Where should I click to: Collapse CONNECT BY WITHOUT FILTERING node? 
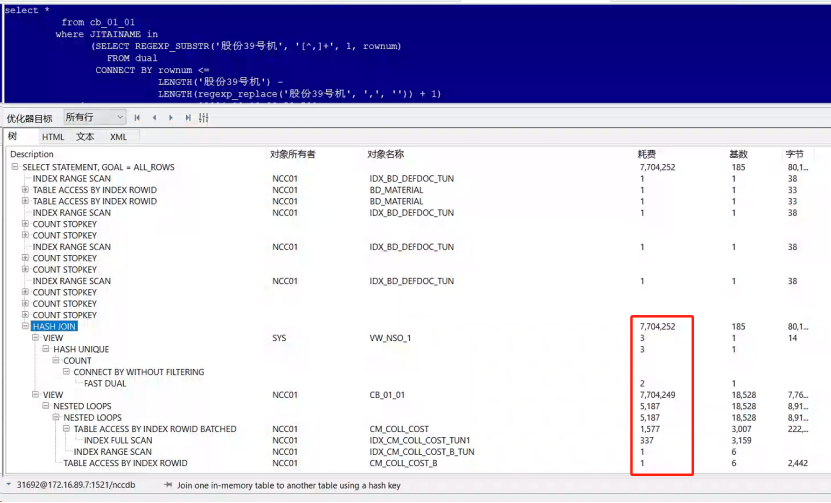coord(66,372)
